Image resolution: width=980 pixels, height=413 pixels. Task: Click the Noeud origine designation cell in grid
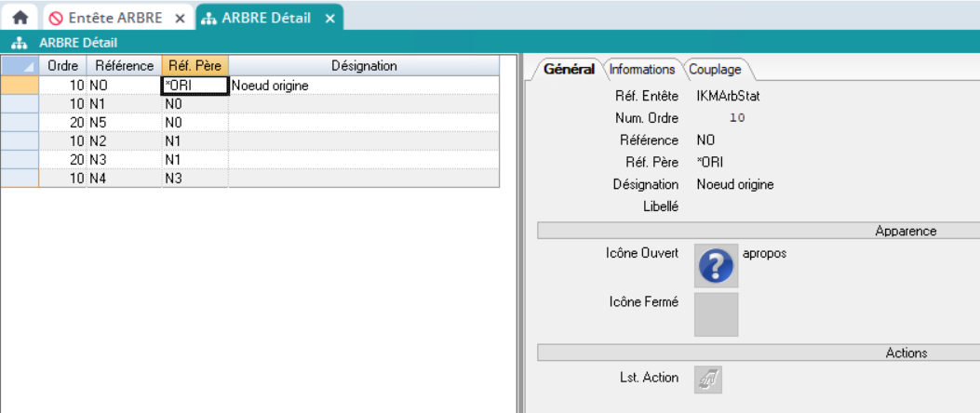(x=364, y=86)
